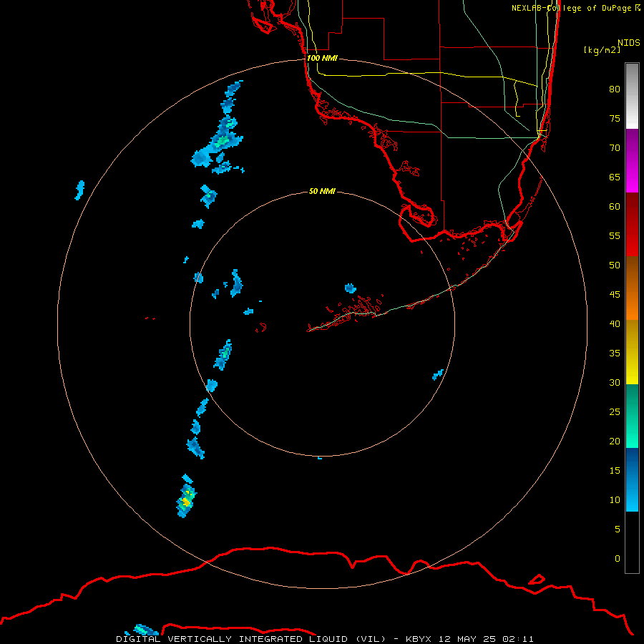Click the 20 value on the scale

tap(615, 441)
